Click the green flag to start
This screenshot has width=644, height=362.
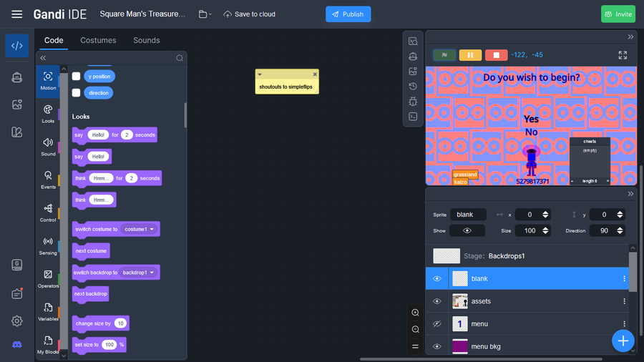[444, 54]
